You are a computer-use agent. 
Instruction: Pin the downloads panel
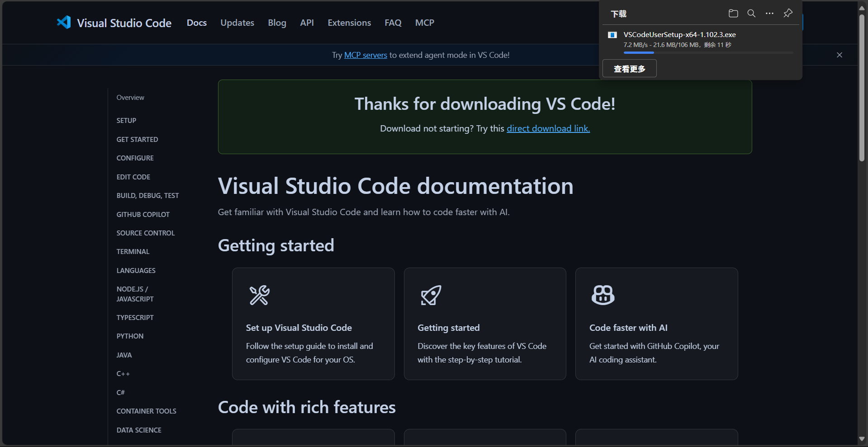pyautogui.click(x=788, y=14)
